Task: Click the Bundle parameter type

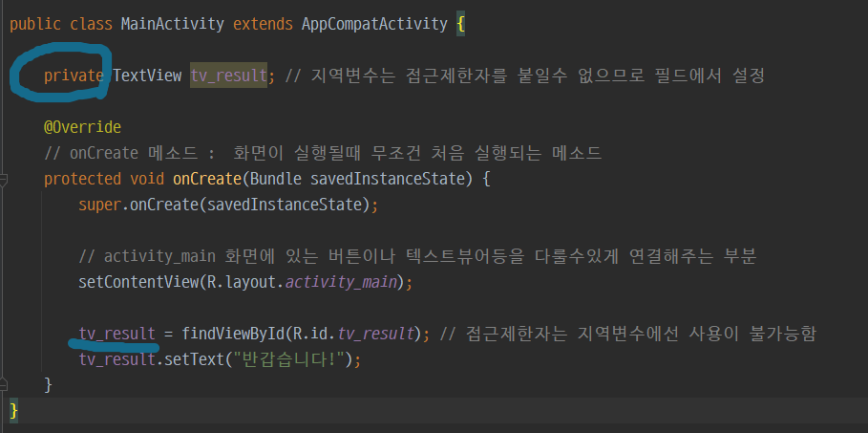Action: [x=276, y=179]
